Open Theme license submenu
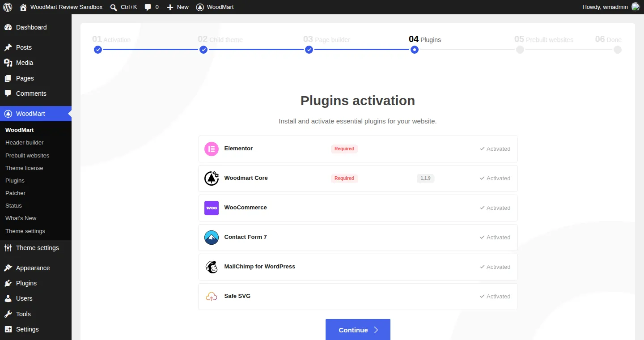Viewport: 644px width, 340px height. pos(24,168)
